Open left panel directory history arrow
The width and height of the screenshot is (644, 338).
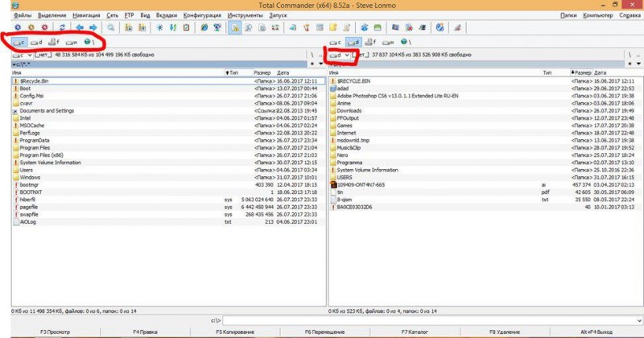[x=320, y=64]
